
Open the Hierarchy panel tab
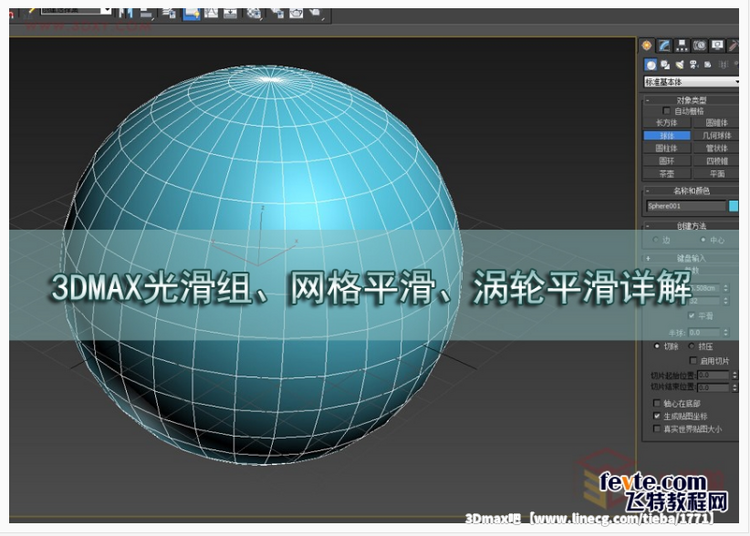(x=682, y=45)
